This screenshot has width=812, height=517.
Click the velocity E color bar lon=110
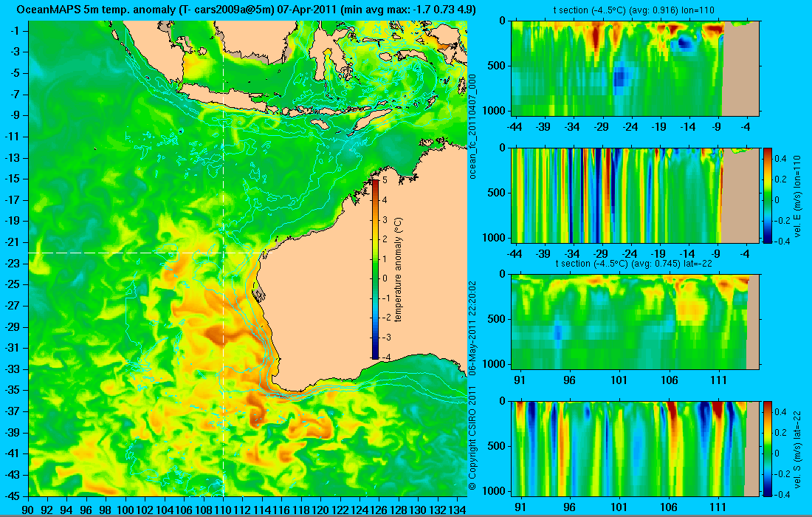tap(768, 195)
